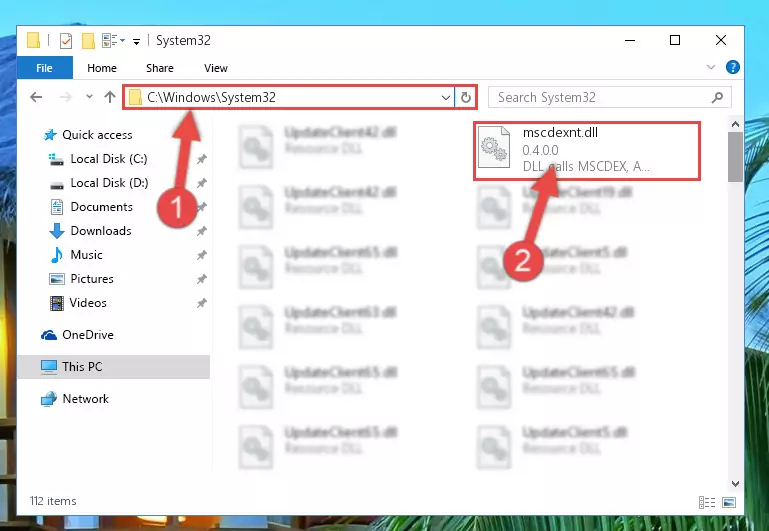This screenshot has width=769, height=531.
Task: Click the pin icon beside Local Disk (C:)
Action: 202,159
